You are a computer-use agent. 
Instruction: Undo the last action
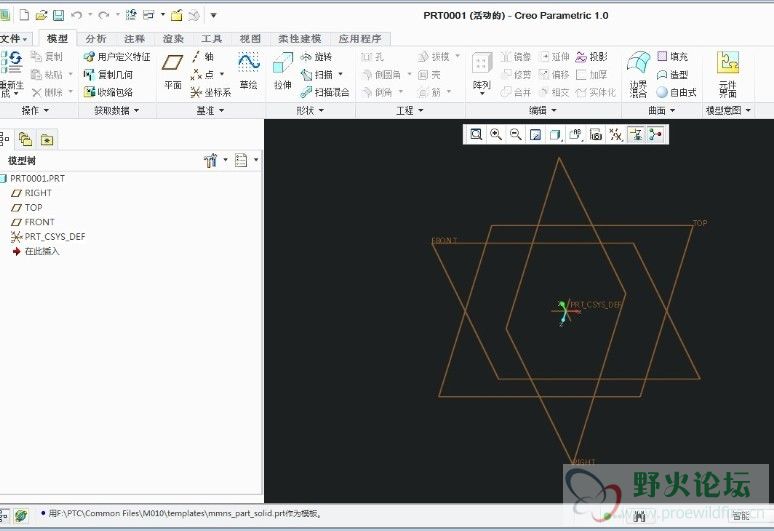(77, 15)
